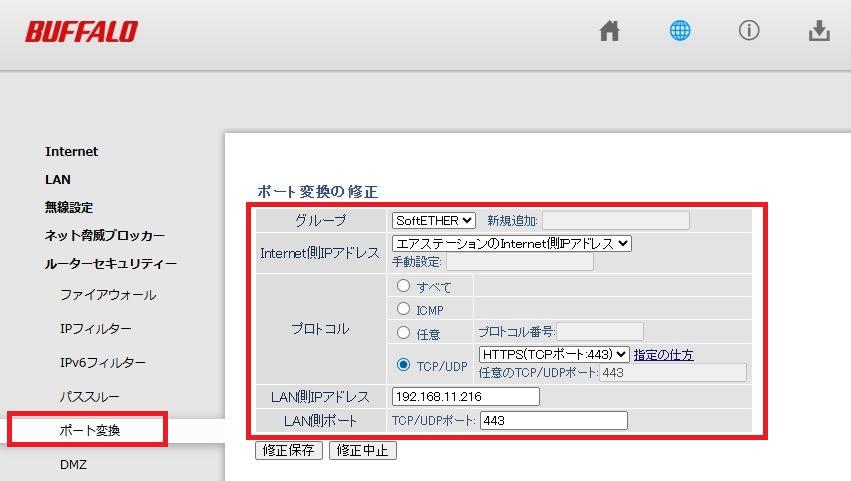The width and height of the screenshot is (851, 481).
Task: Open the 無線設定 menu
Action: (x=69, y=207)
